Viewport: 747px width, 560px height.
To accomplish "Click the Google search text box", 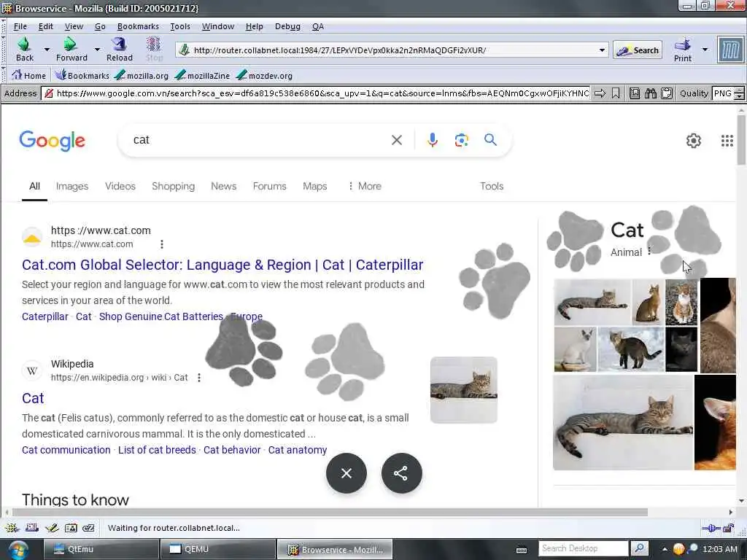I will point(258,140).
